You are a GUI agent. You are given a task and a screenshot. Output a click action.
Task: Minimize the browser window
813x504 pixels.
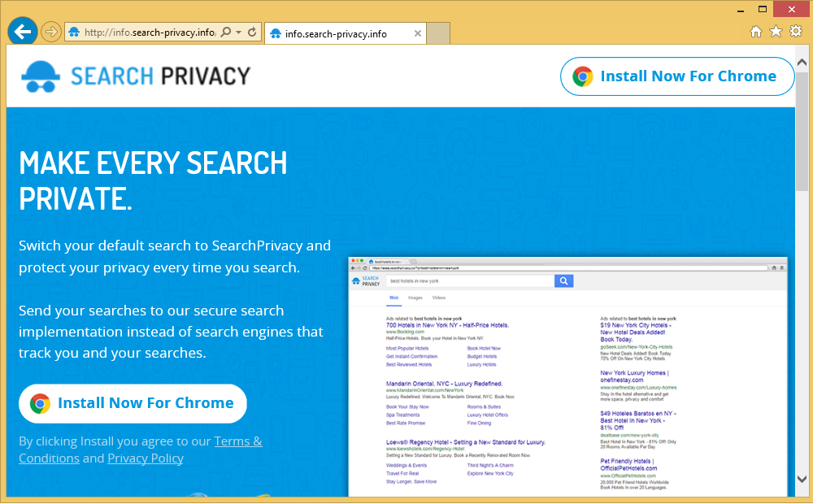click(x=741, y=9)
